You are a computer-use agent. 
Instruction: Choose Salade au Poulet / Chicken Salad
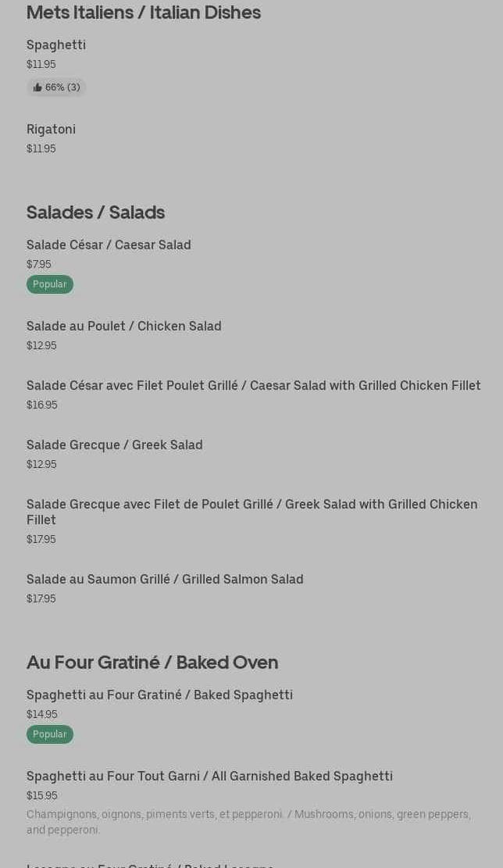click(124, 326)
